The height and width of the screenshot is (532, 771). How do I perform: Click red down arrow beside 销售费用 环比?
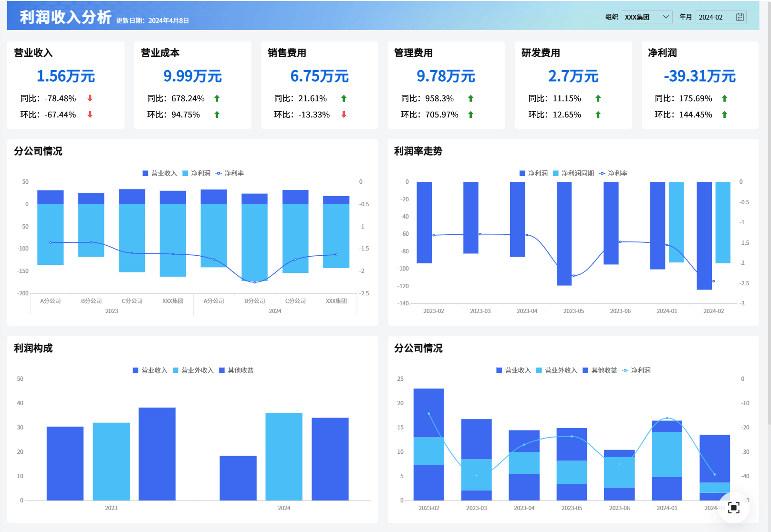344,115
